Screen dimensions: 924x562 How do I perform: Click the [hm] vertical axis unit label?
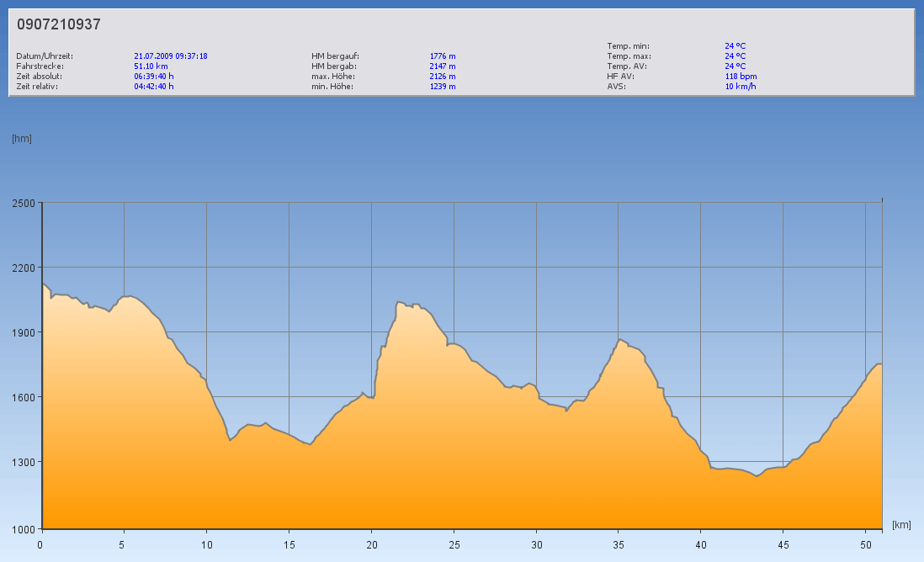(x=22, y=139)
